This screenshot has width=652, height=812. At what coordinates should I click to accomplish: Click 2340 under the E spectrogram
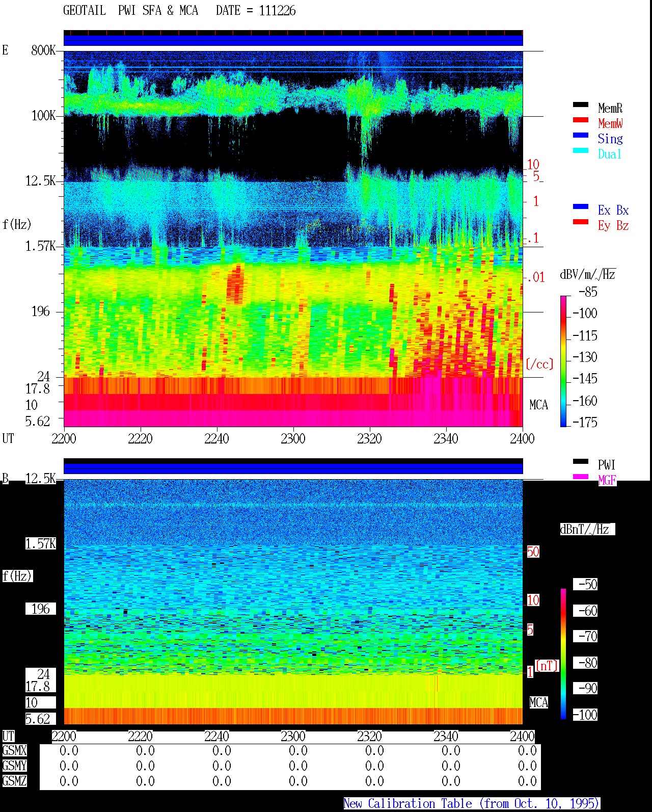(446, 438)
